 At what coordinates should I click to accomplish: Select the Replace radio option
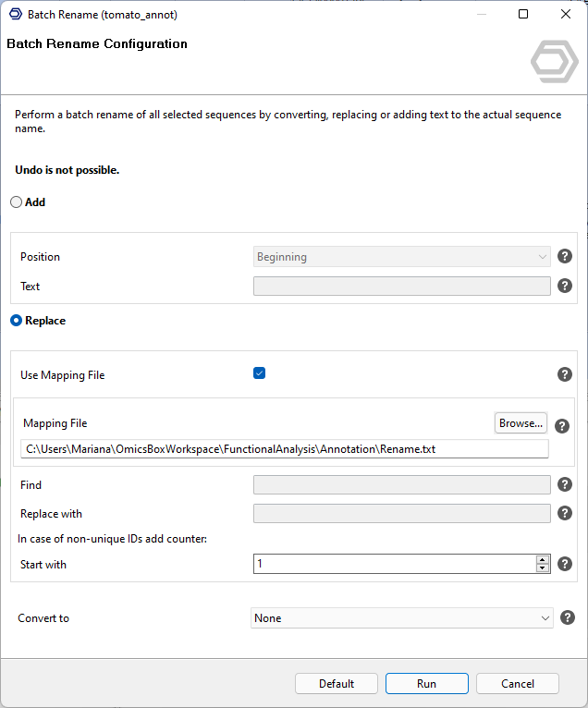[x=16, y=321]
